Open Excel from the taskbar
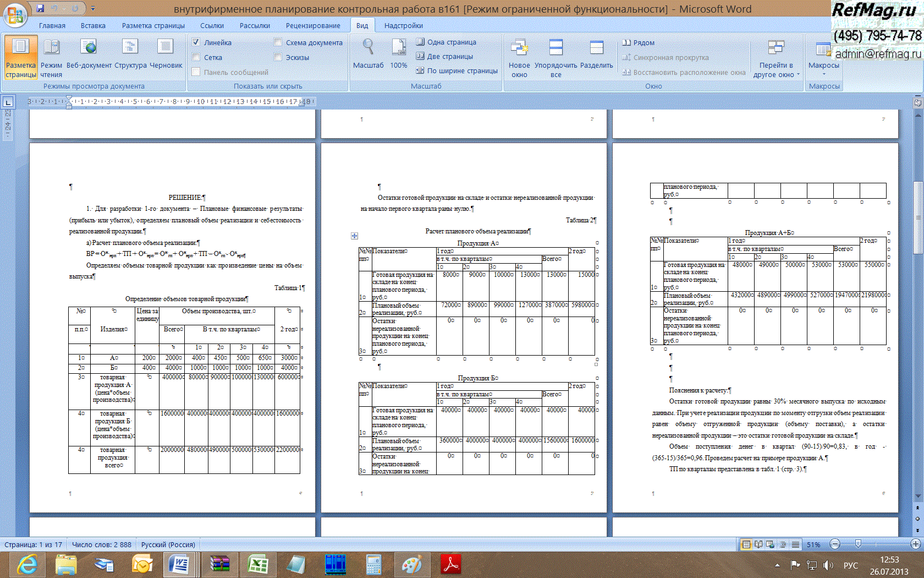This screenshot has width=924, height=578. tap(258, 565)
